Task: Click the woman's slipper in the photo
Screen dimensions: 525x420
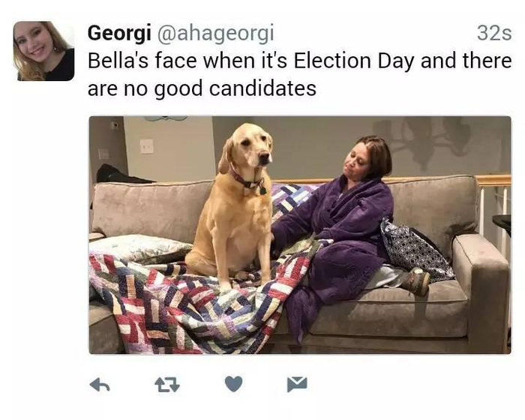Action: tap(416, 281)
